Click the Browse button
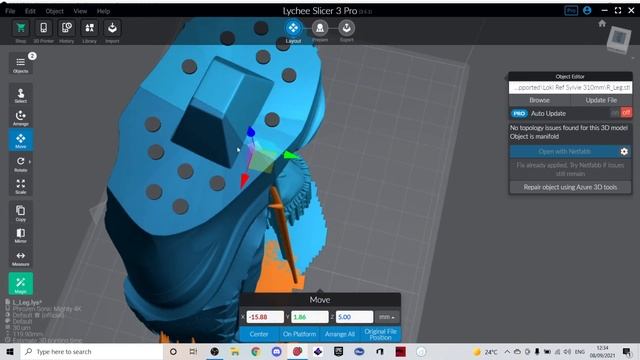This screenshot has width=640, height=360. coord(539,100)
